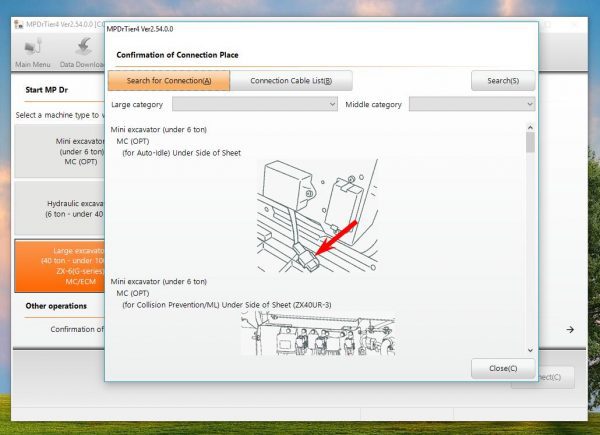The image size is (600, 435).
Task: Click the Close(C) button in dialog
Action: (503, 368)
